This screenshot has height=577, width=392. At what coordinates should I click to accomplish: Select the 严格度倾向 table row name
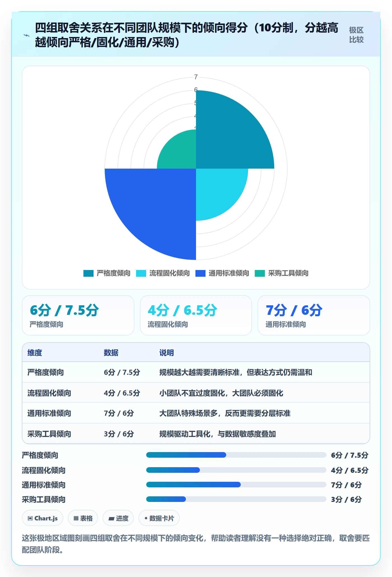pos(46,372)
